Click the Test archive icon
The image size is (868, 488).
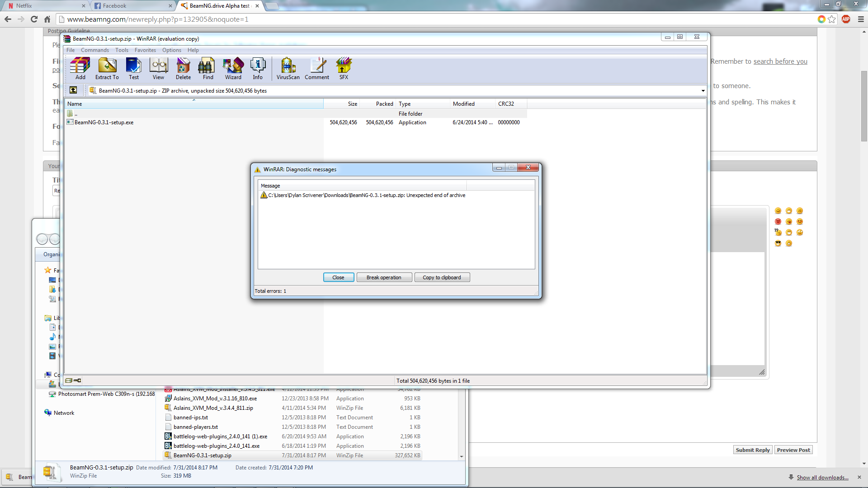point(134,69)
